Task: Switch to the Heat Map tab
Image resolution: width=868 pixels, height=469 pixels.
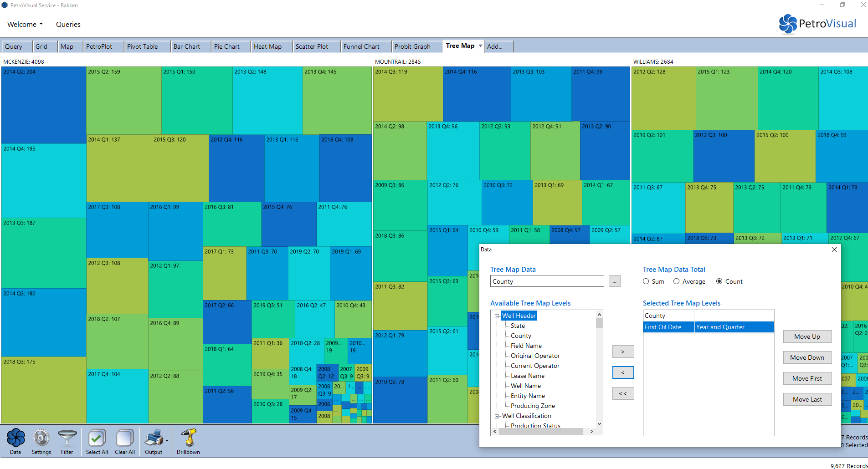Action: coord(267,46)
